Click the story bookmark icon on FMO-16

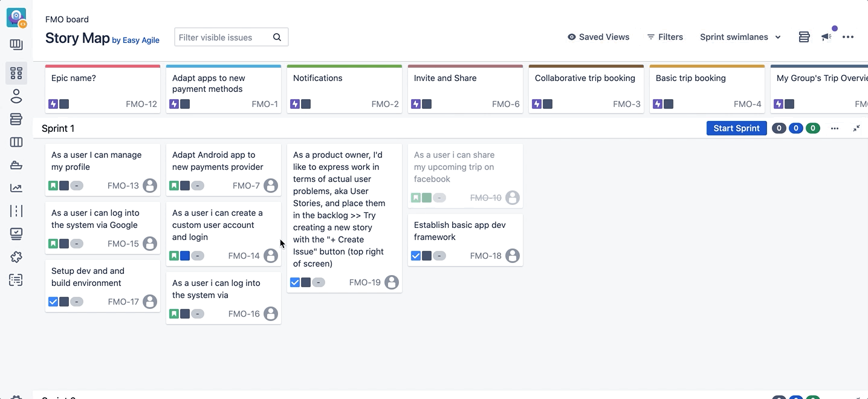pyautogui.click(x=174, y=314)
